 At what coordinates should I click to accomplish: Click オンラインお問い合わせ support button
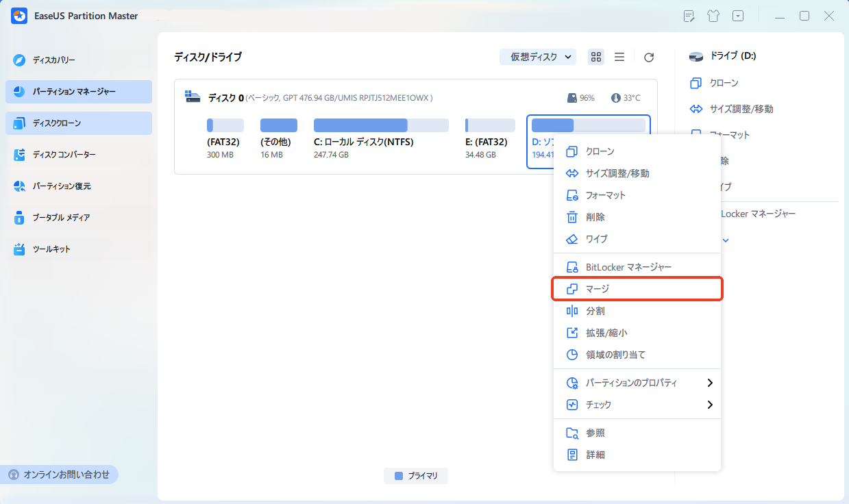[x=59, y=475]
